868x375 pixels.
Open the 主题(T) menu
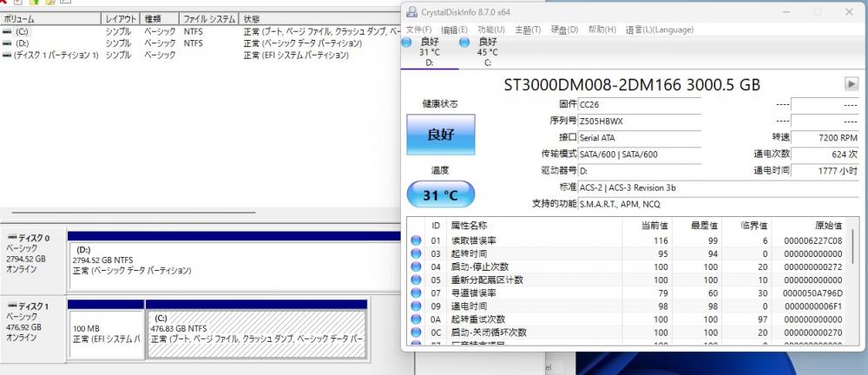528,30
